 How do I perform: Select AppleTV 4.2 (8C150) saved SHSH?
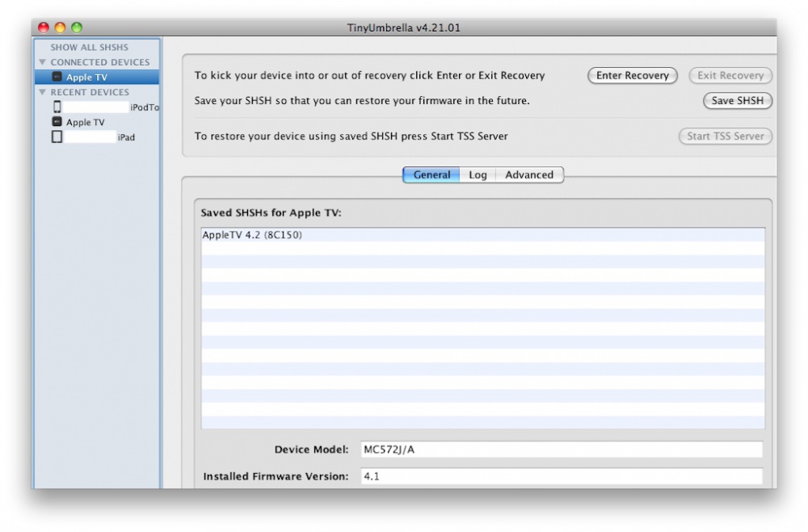tap(483, 235)
